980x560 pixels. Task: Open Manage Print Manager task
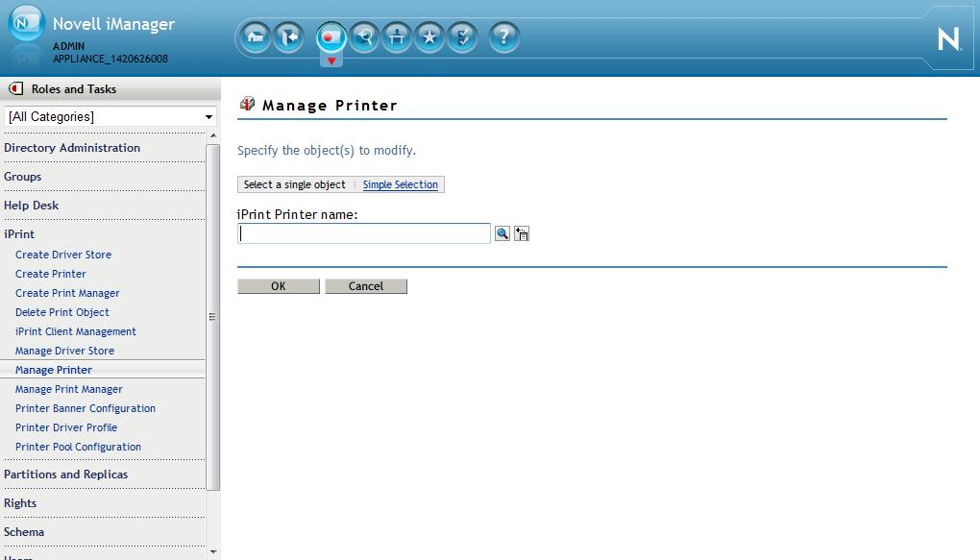[x=69, y=389]
